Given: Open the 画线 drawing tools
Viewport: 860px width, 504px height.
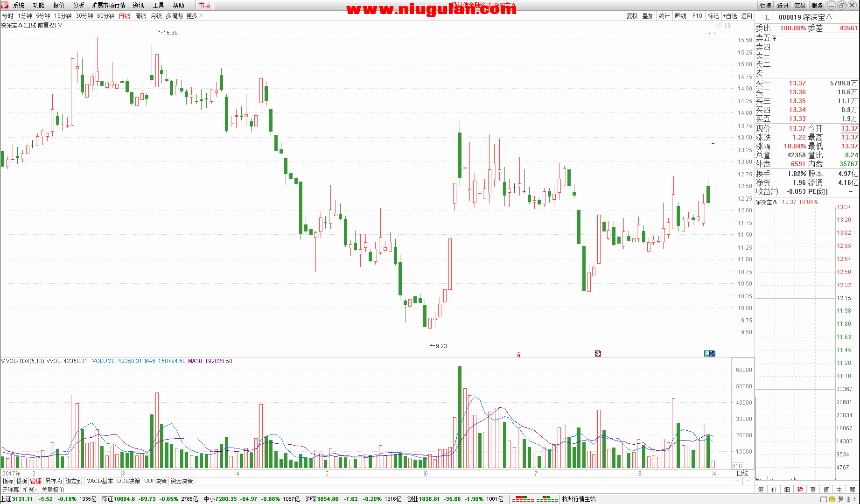Looking at the screenshot, I should pos(681,16).
